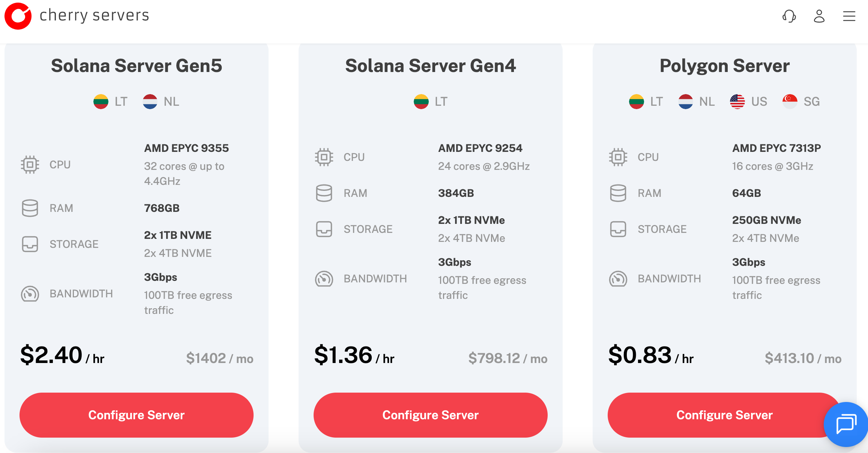Click the CPU chip icon on Solana Gen5
Viewport: 868px width, 453px height.
[30, 165]
